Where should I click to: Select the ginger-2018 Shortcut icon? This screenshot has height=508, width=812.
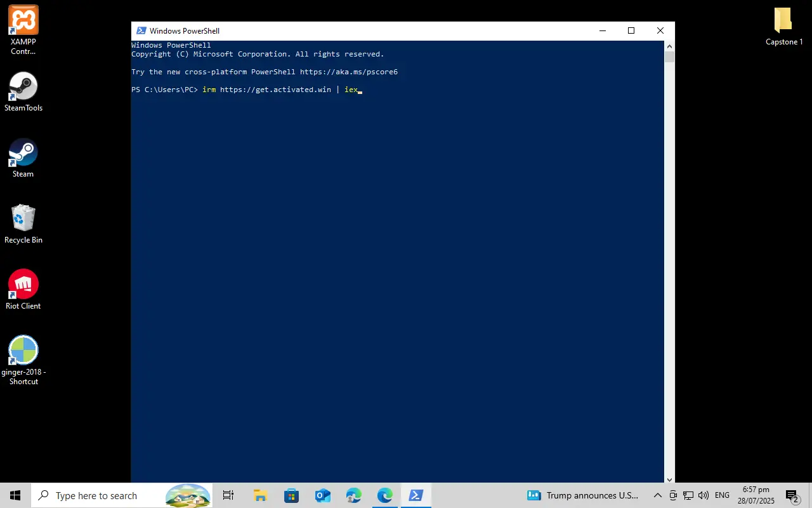click(23, 360)
